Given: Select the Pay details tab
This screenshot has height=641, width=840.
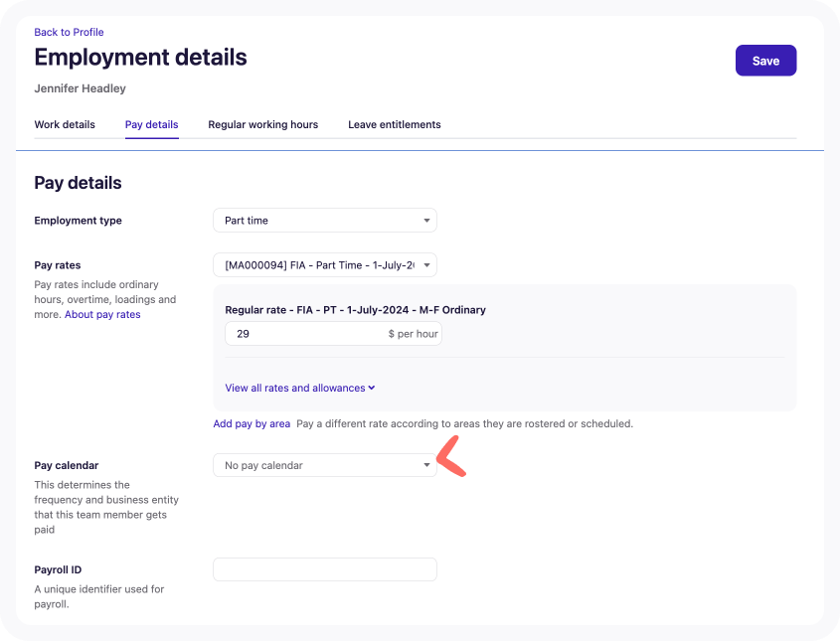Looking at the screenshot, I should [152, 125].
